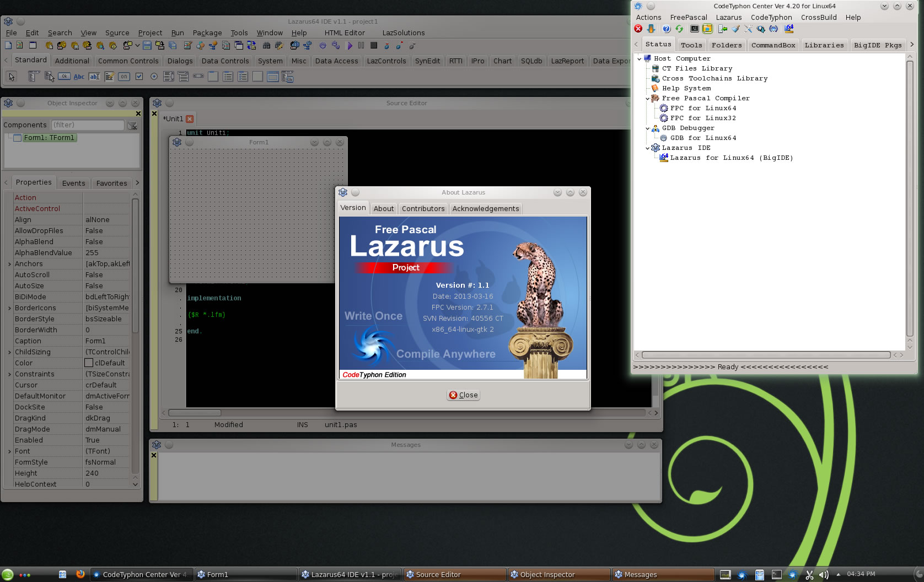Click the Caption property value 'Form1'
924x582 pixels.
pos(95,341)
